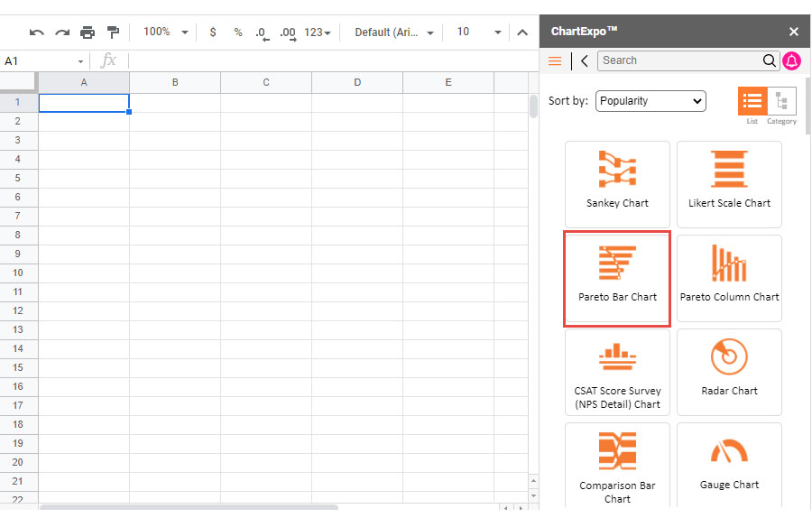Select row 21 header
812x518 pixels.
pos(19,482)
